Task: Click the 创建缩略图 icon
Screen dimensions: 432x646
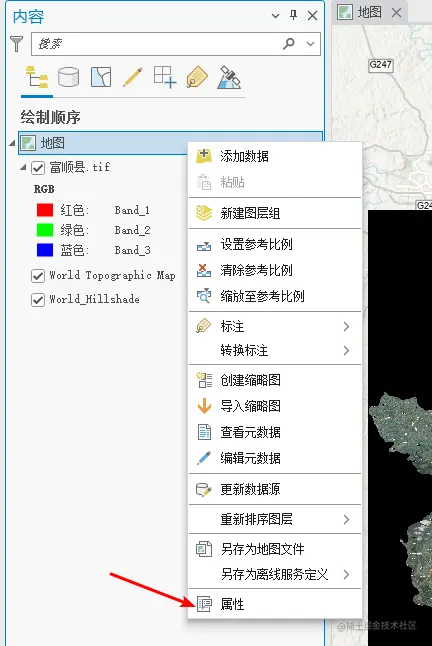Action: (x=204, y=380)
